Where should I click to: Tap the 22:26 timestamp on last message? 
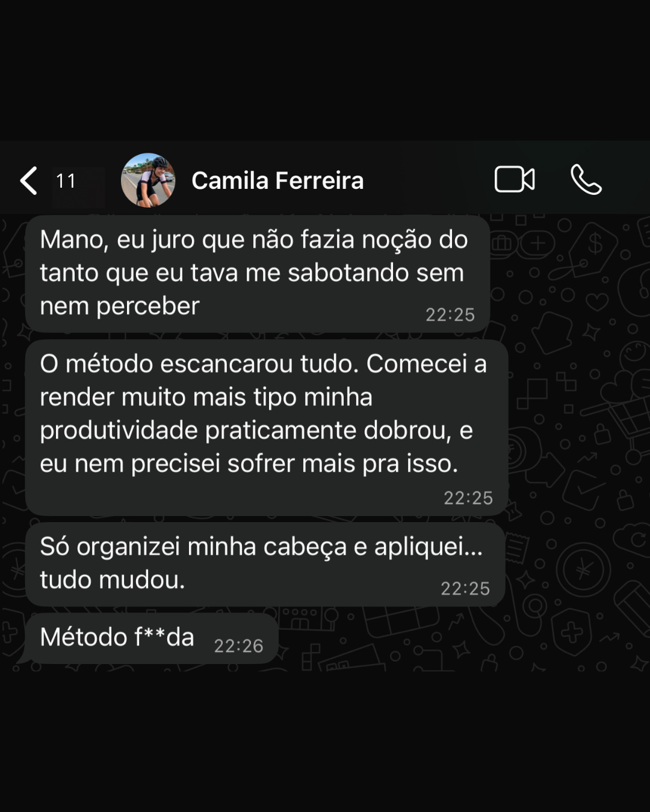pos(238,646)
